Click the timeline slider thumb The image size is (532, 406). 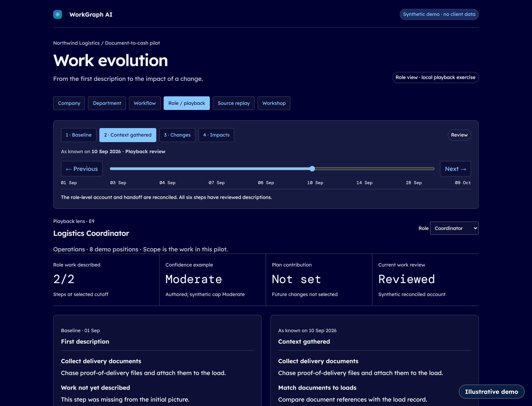[312, 169]
